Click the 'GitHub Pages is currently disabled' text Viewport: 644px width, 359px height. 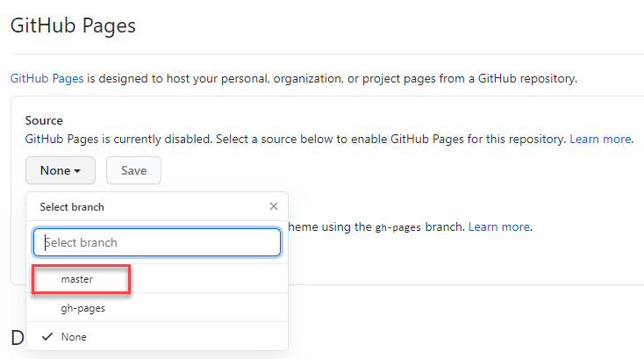click(x=118, y=139)
